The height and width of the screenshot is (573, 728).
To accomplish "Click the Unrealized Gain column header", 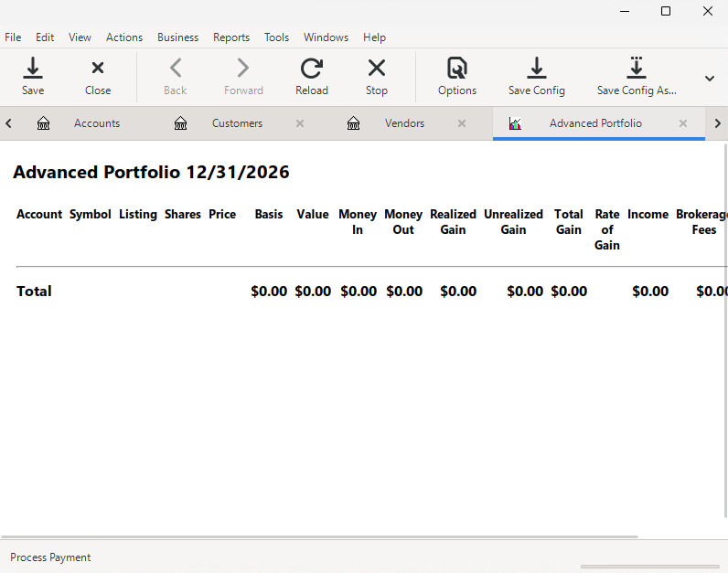I will 513,222.
